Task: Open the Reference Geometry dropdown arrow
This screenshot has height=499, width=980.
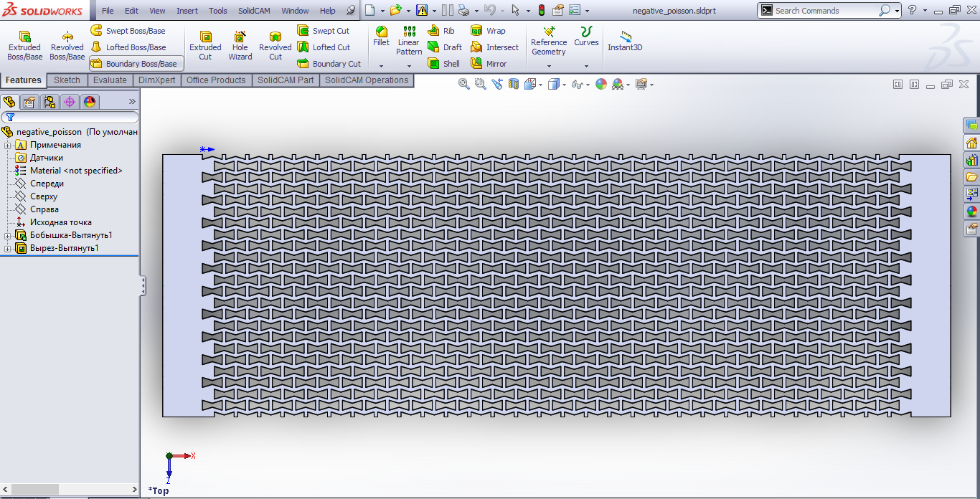Action: (x=549, y=66)
